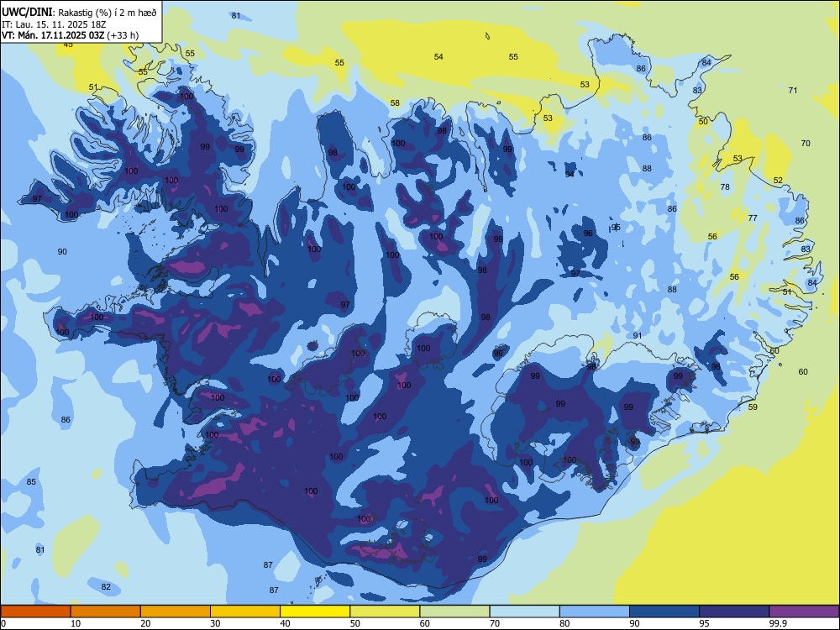The width and height of the screenshot is (840, 630).
Task: Select the map humidity value 91
Action: coord(638,336)
